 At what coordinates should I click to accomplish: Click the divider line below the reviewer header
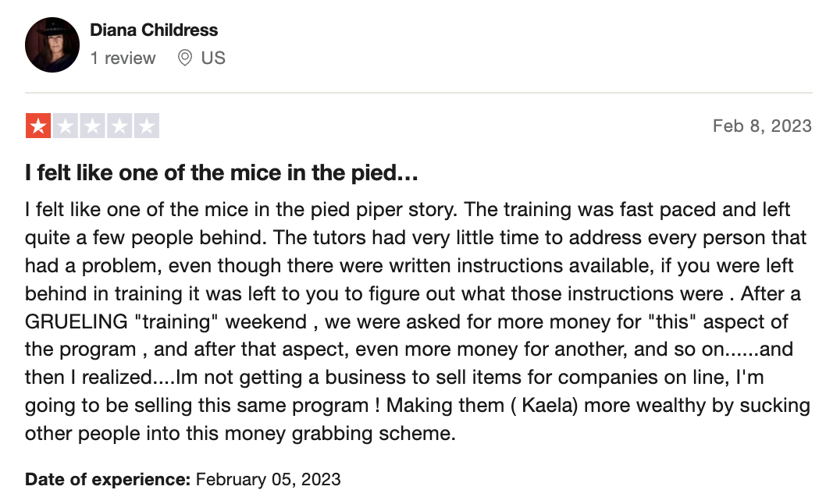[x=418, y=93]
